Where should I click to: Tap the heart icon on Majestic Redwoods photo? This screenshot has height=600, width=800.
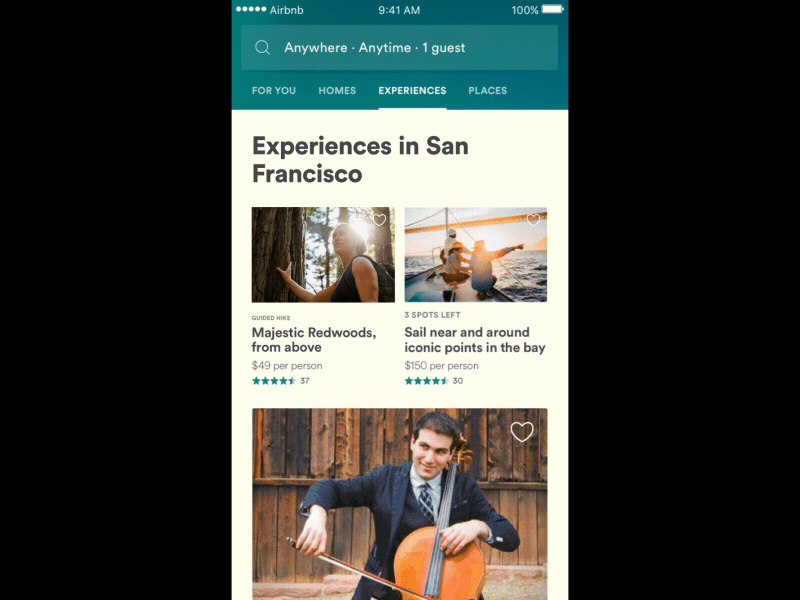(379, 219)
